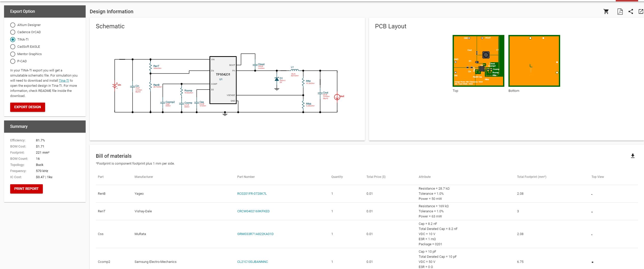Click the Attribute column header
Viewport: 644px width, 269px height.
click(x=425, y=177)
